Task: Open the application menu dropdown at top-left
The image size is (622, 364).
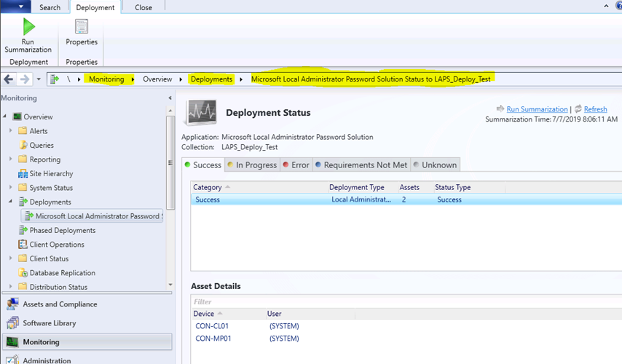Action: click(15, 7)
